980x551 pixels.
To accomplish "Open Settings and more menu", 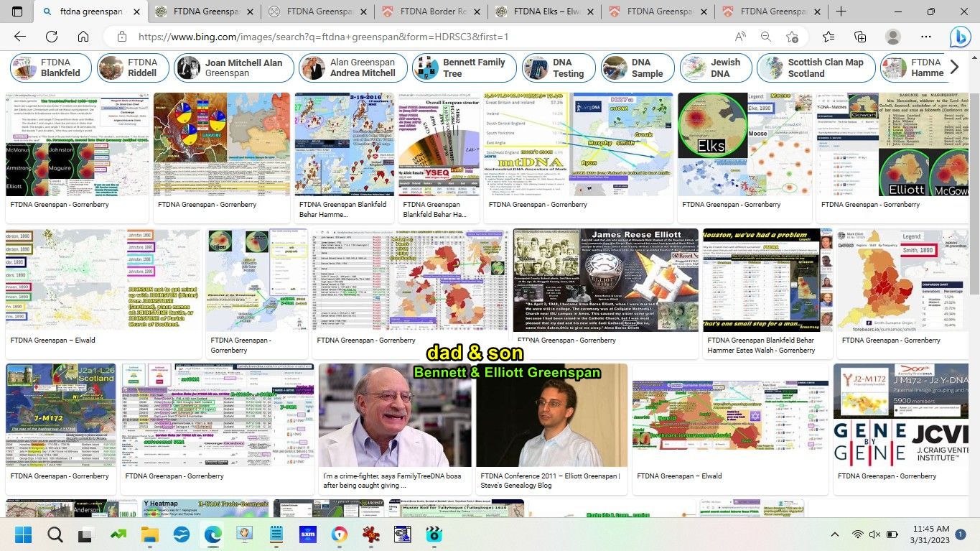I will tap(927, 37).
